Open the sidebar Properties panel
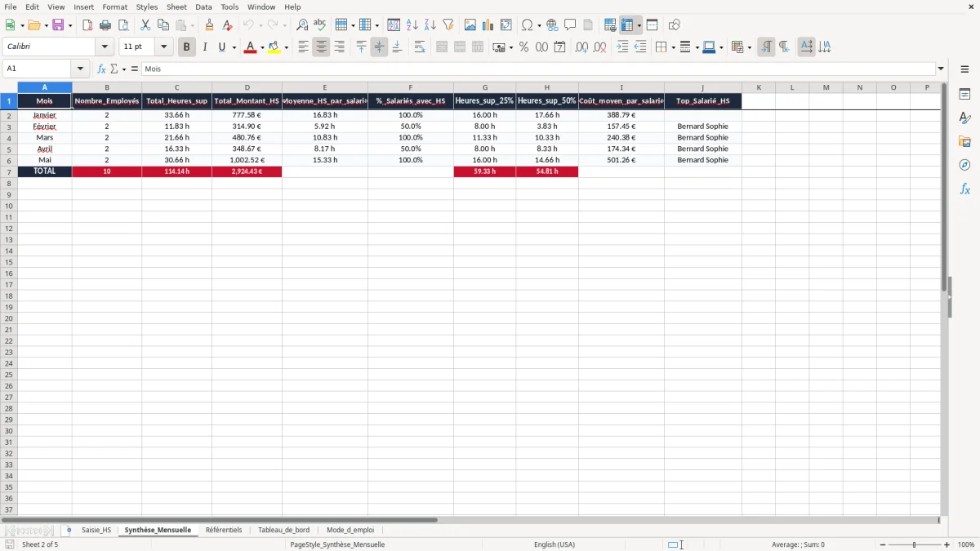The image size is (980, 551). tap(964, 94)
